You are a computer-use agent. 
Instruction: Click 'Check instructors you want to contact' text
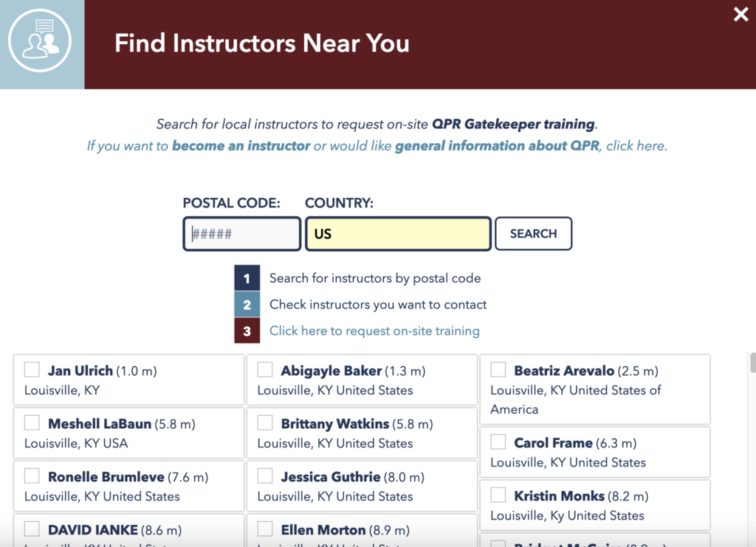(x=378, y=305)
